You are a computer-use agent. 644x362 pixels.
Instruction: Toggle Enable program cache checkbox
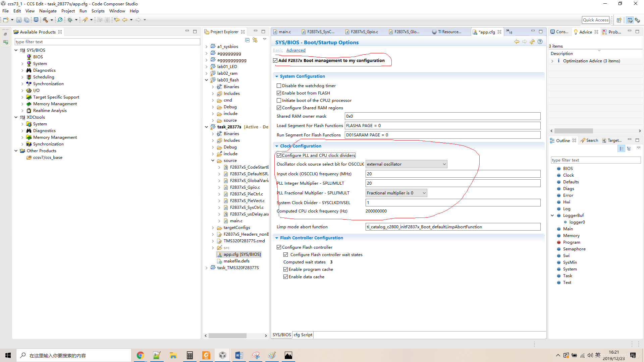point(285,269)
